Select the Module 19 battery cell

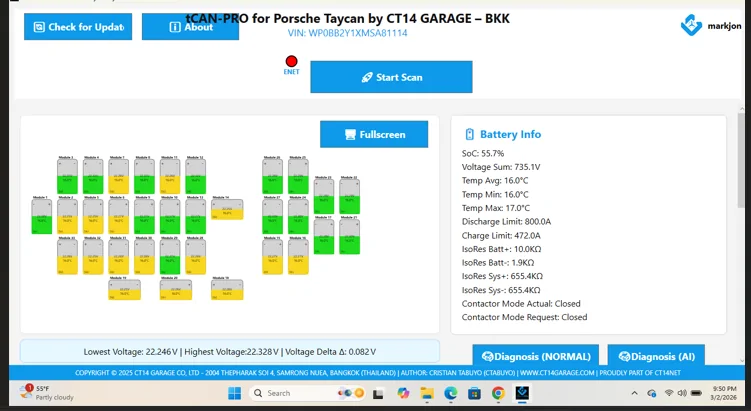tap(125, 290)
